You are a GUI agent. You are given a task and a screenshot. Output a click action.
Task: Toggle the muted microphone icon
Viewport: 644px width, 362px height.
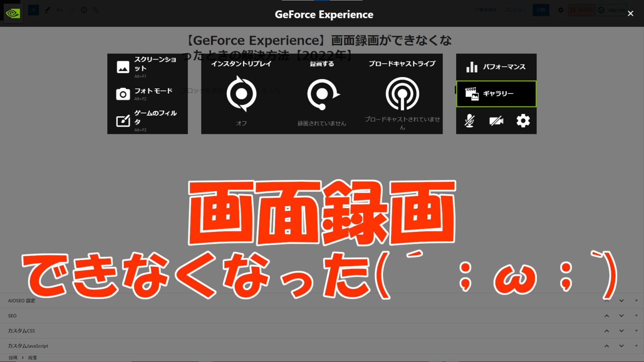pyautogui.click(x=470, y=121)
